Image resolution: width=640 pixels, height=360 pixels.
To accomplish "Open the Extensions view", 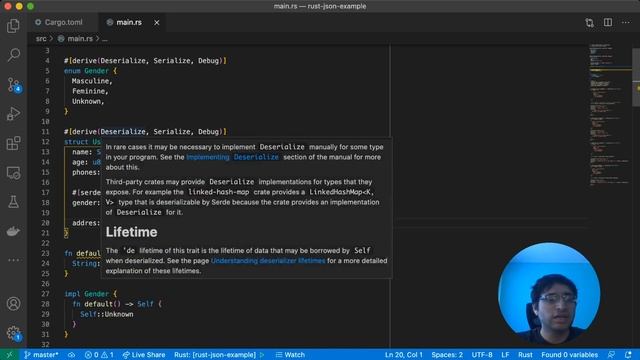I will click(x=13, y=143).
